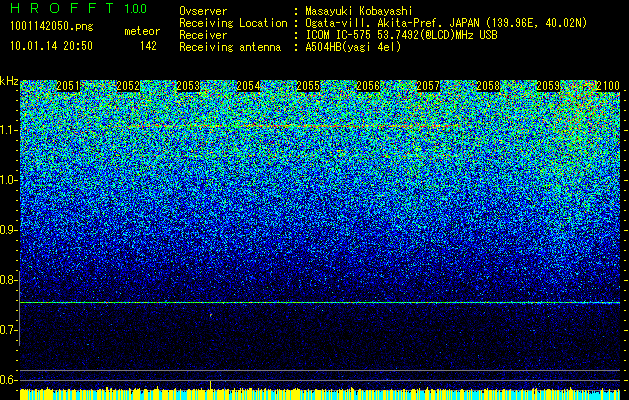Click the 0.8 frequency axis label
Image resolution: width=629 pixels, height=400 pixels.
(9, 280)
